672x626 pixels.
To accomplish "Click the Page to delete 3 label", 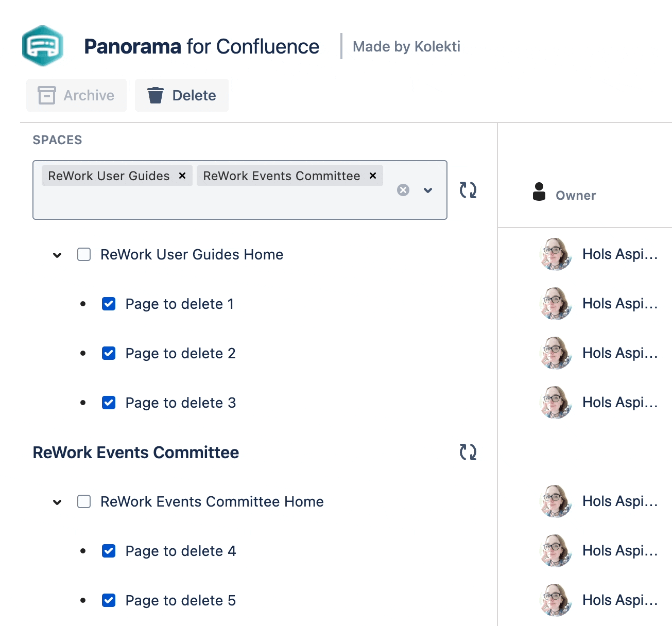I will click(181, 403).
